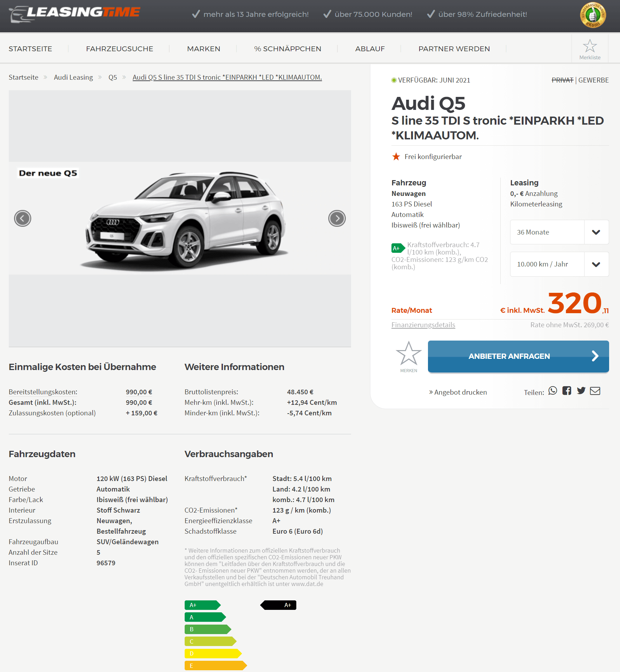Open the full Audi Q5 S line breadcrumb
The width and height of the screenshot is (620, 672).
pyautogui.click(x=227, y=77)
